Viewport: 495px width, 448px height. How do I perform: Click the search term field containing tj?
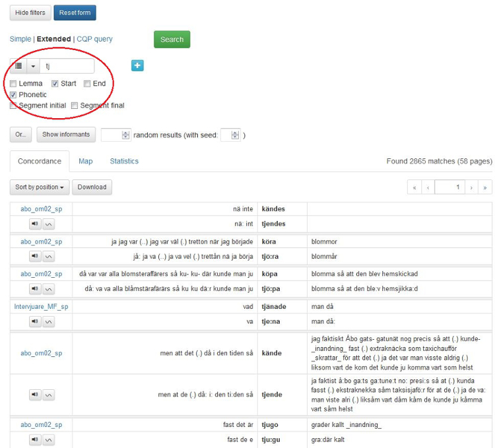(x=67, y=66)
